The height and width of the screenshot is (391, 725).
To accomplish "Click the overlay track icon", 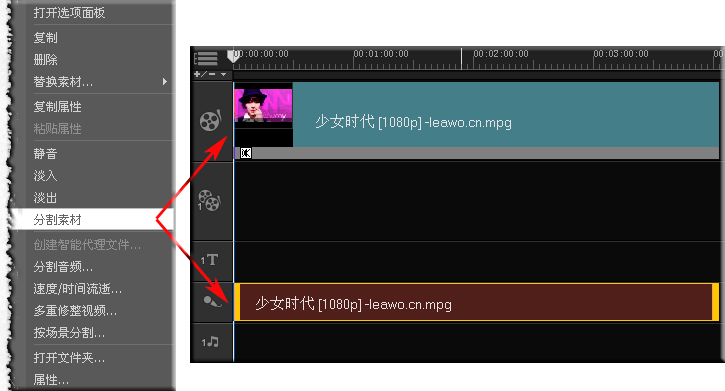I will [209, 201].
